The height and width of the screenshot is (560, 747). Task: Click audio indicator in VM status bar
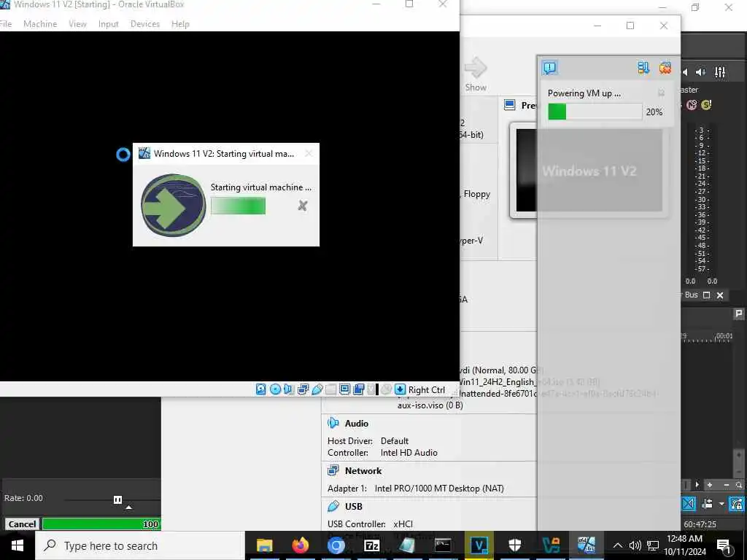(x=287, y=389)
